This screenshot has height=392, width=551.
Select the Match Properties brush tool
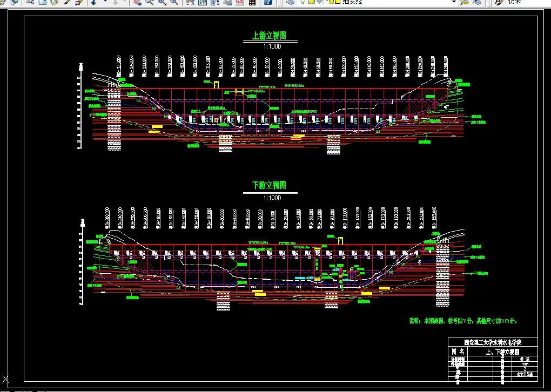coord(67,2)
